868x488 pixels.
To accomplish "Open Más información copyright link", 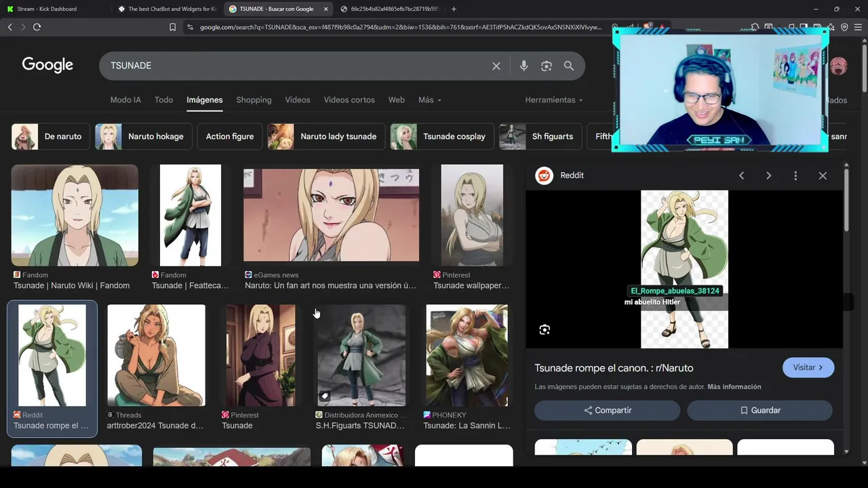I will (734, 386).
